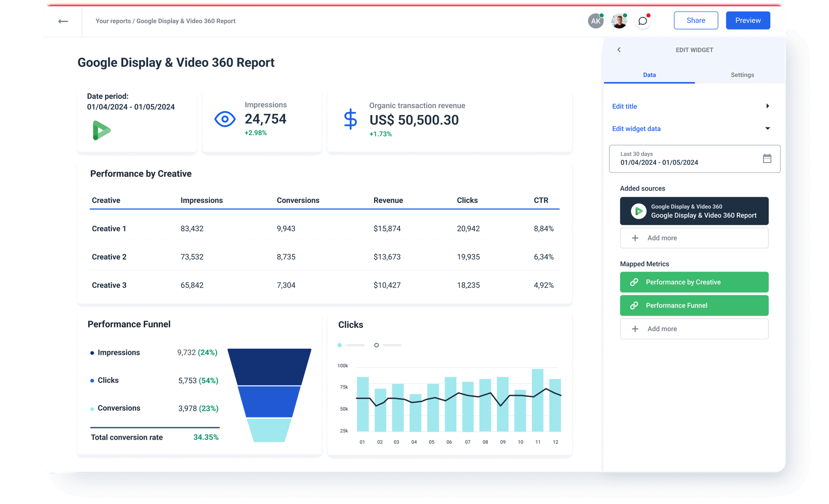This screenshot has height=504, width=829.
Task: Click the link icon on Performance Funnel metric
Action: click(x=634, y=306)
